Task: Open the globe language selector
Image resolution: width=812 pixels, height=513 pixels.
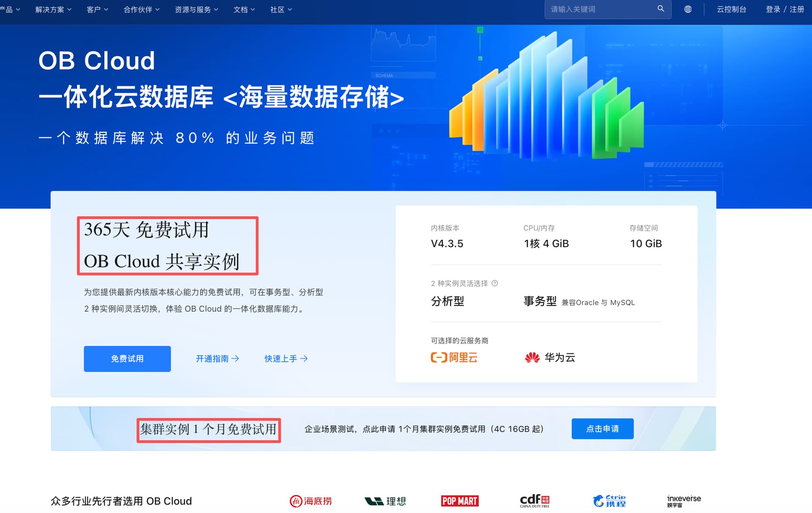Action: [x=688, y=9]
